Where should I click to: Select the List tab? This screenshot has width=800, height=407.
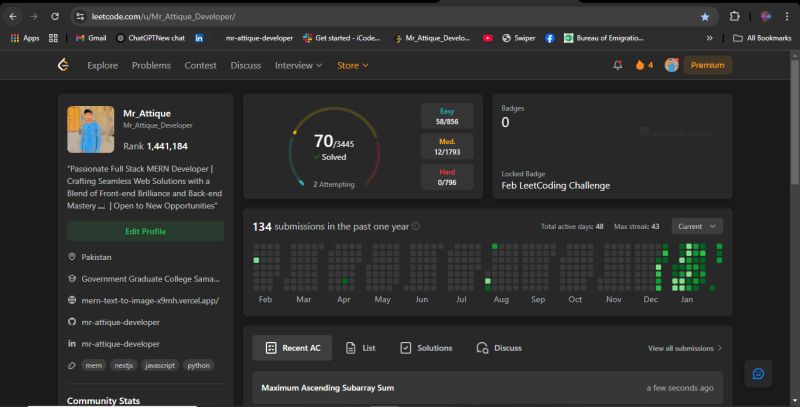pos(361,348)
